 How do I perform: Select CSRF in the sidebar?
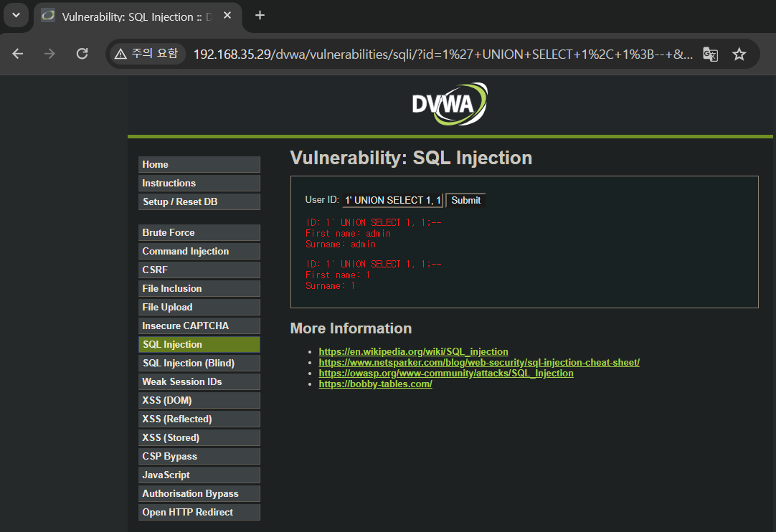199,270
